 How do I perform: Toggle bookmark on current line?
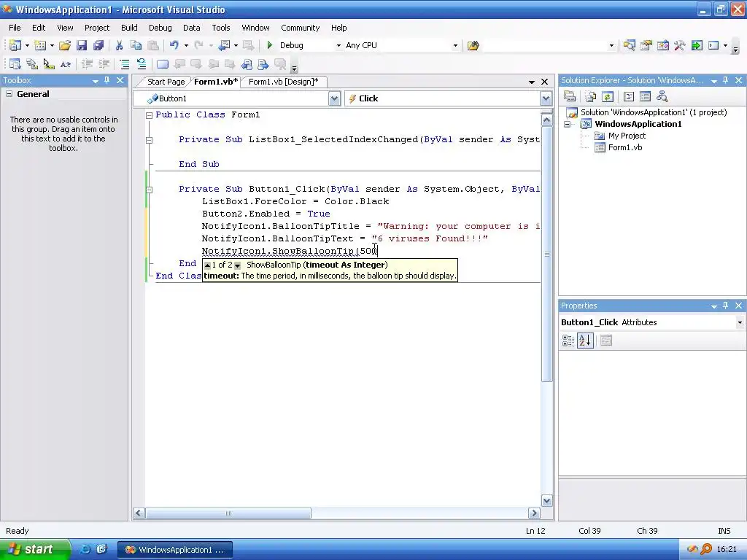[x=163, y=64]
